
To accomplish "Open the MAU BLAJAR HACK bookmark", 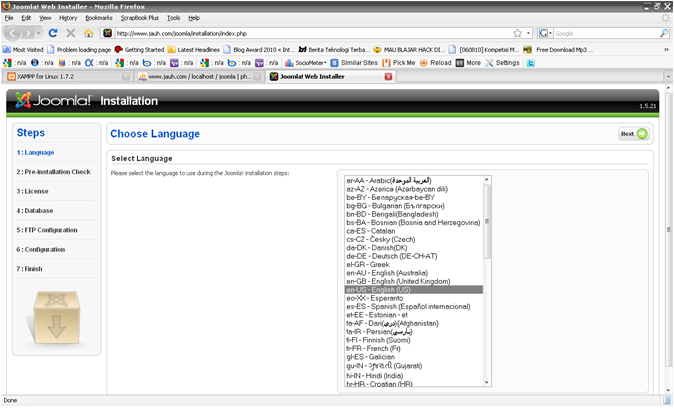I will click(x=409, y=50).
